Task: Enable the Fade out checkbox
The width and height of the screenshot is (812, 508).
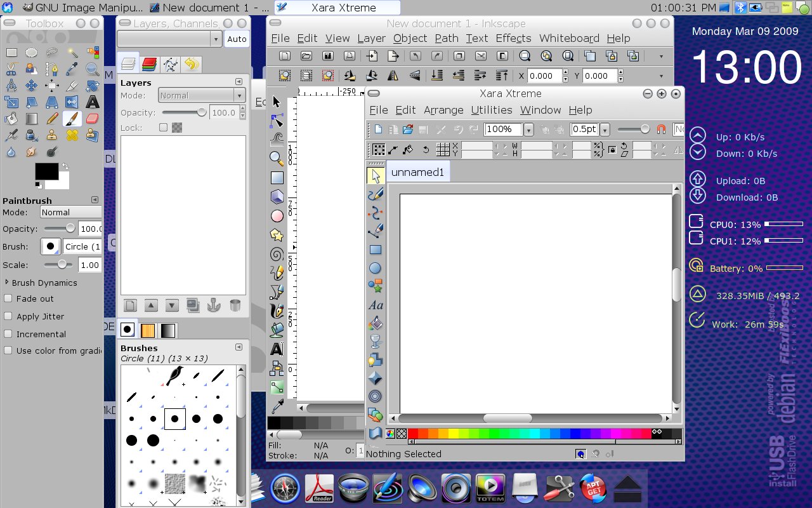Action: [8, 298]
